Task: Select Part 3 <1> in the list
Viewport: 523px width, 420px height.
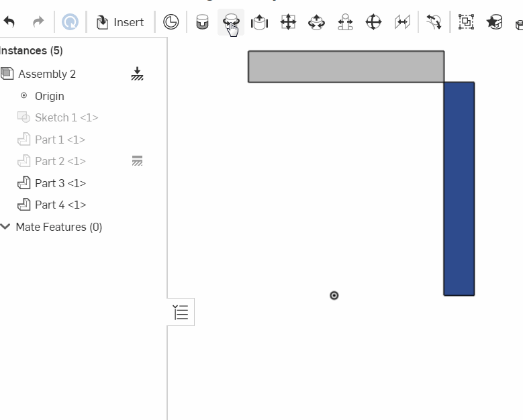Action: pos(60,183)
